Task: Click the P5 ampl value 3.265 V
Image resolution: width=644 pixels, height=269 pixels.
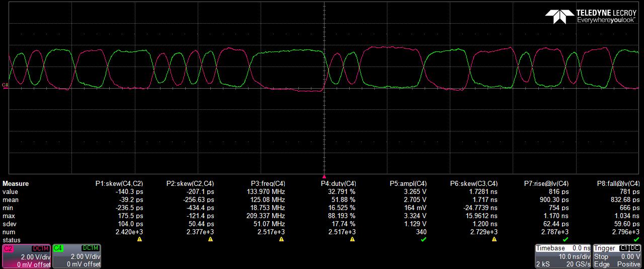Action: click(x=416, y=192)
